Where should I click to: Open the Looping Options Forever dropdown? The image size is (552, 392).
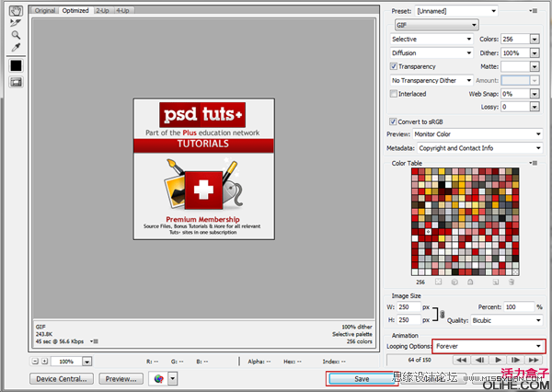(489, 346)
